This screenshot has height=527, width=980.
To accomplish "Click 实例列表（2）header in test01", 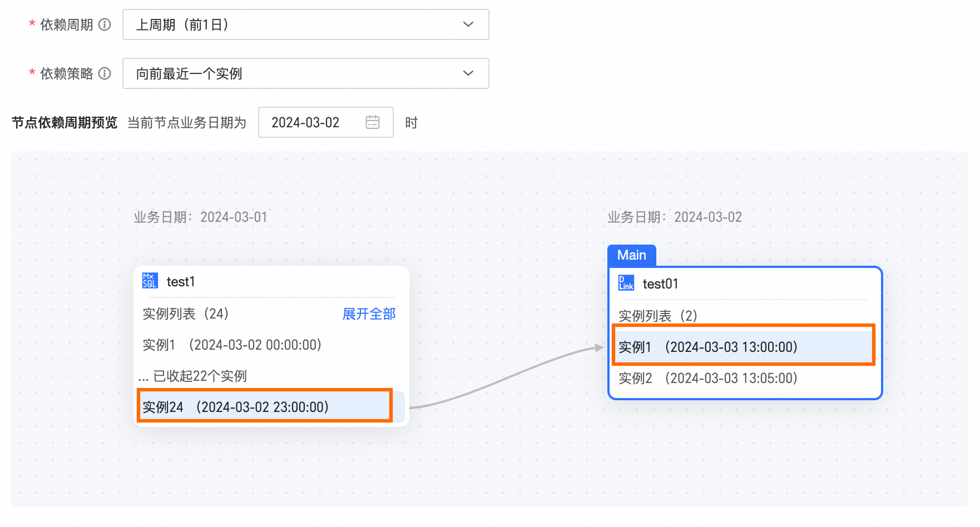I will click(658, 316).
